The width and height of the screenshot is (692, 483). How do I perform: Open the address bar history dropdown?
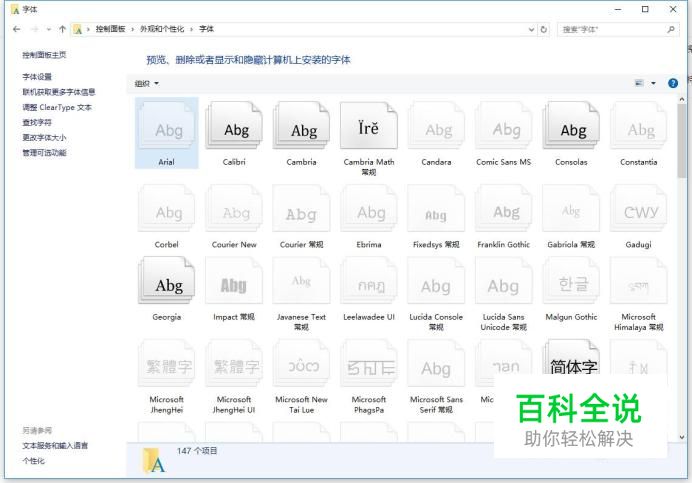[x=531, y=30]
